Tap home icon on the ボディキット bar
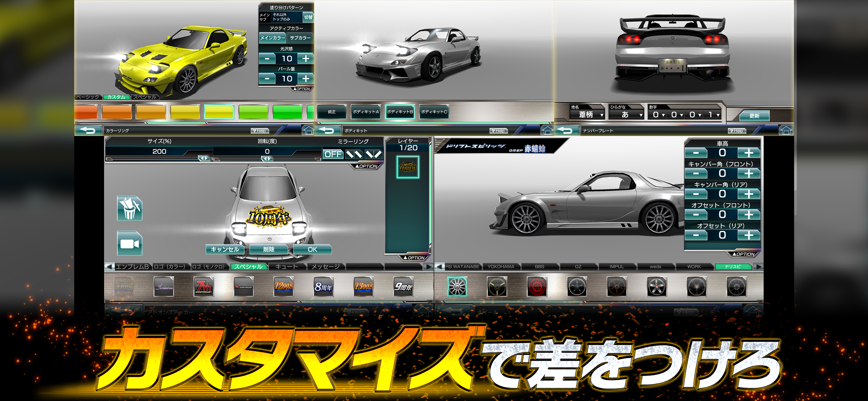Viewport: 868px width, 401px height. (x=547, y=130)
